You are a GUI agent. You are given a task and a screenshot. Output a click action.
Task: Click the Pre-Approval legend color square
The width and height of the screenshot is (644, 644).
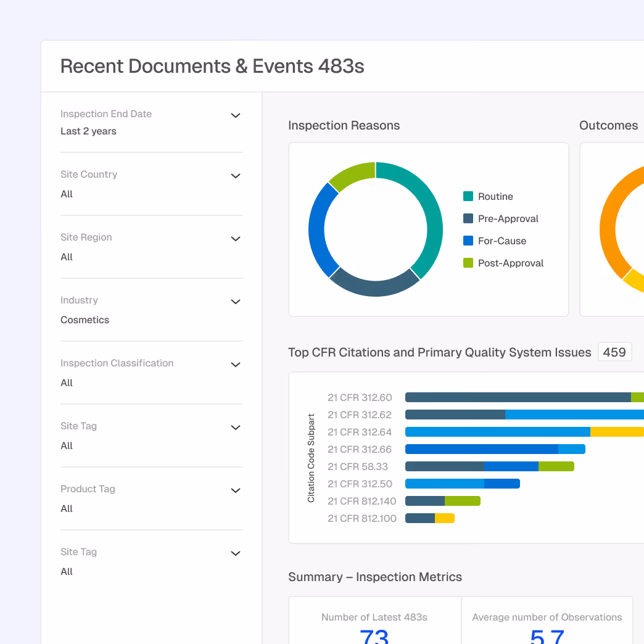tap(468, 218)
